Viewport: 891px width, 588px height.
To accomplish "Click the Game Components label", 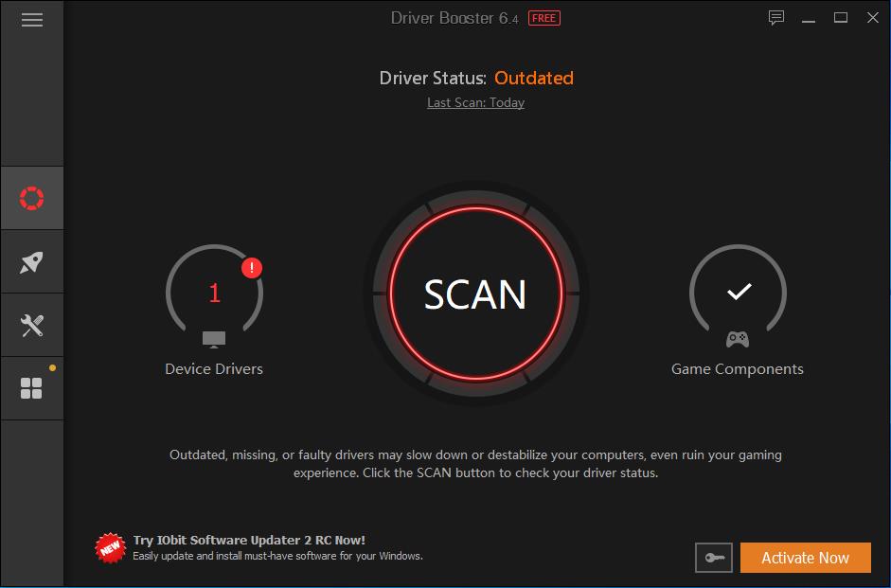I will pos(737,369).
